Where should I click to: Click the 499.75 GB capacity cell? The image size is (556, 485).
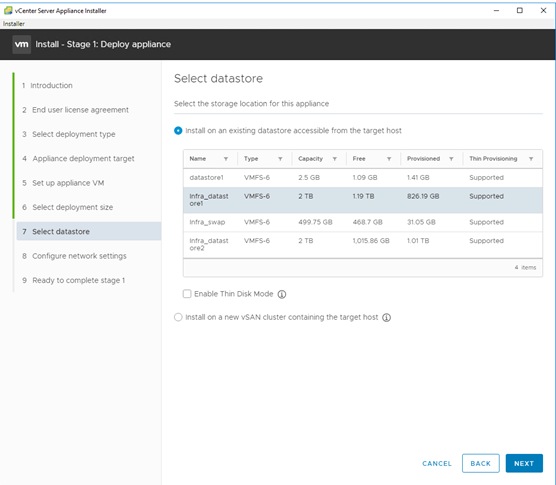pos(315,222)
